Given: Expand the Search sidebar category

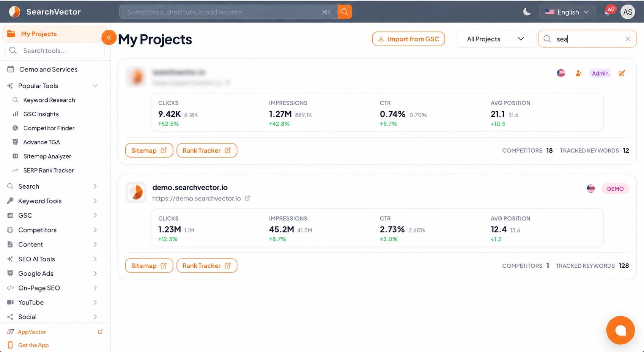Looking at the screenshot, I should [52, 186].
